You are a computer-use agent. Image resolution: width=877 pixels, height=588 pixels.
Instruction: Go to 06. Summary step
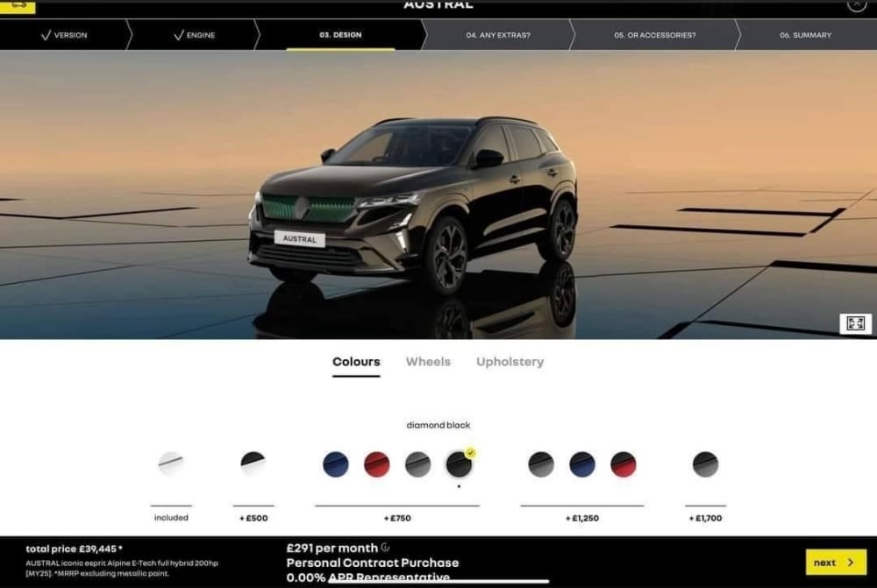pyautogui.click(x=805, y=35)
